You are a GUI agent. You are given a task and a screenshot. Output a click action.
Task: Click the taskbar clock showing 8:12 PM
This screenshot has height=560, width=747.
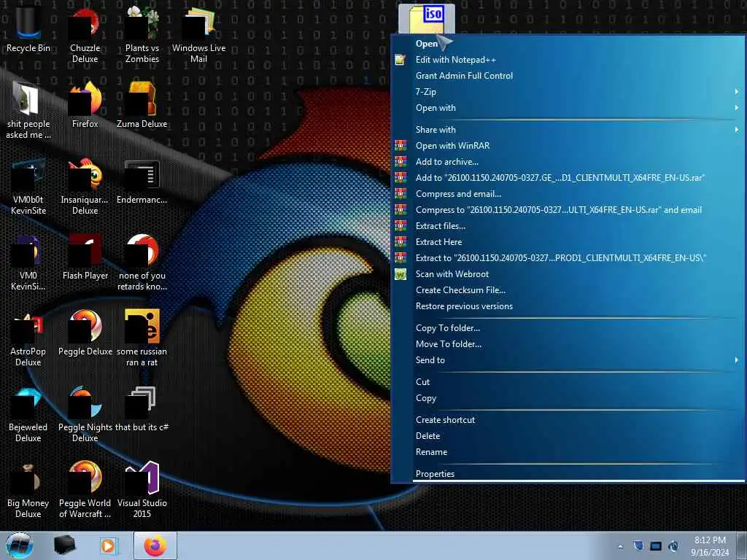pyautogui.click(x=710, y=546)
